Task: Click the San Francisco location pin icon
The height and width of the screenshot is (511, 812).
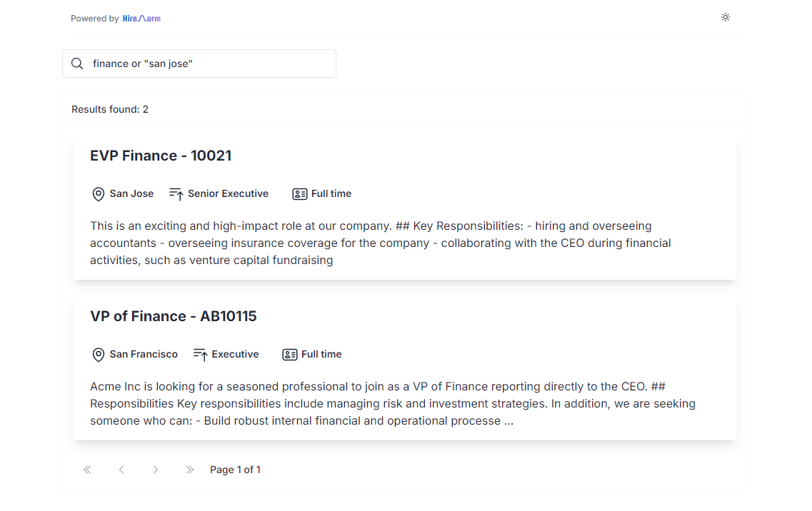Action: click(x=98, y=355)
